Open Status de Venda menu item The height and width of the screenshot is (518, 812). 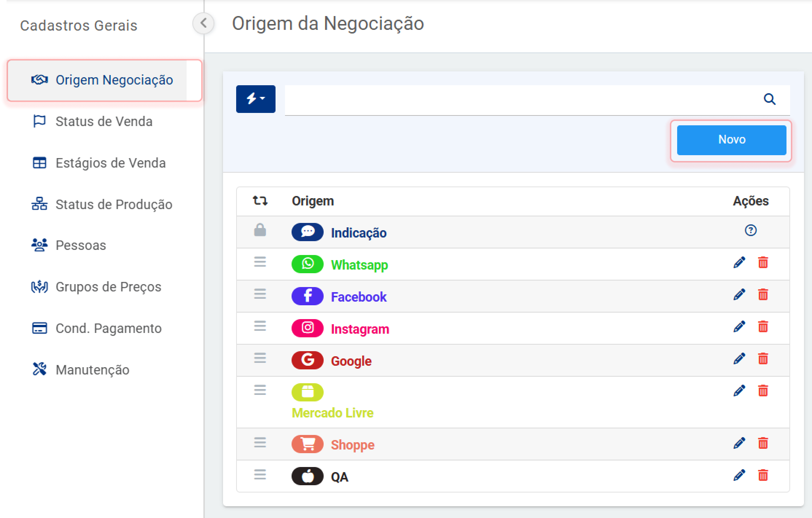[x=104, y=121]
